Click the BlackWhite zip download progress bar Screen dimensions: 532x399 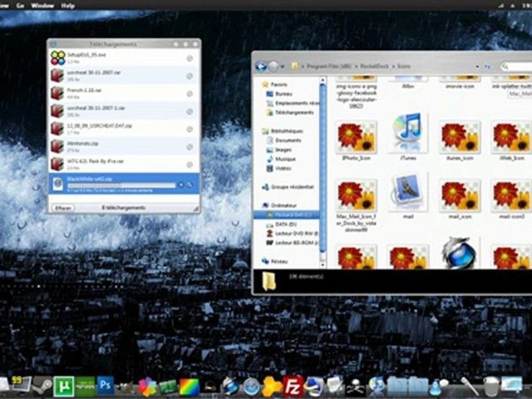121,185
